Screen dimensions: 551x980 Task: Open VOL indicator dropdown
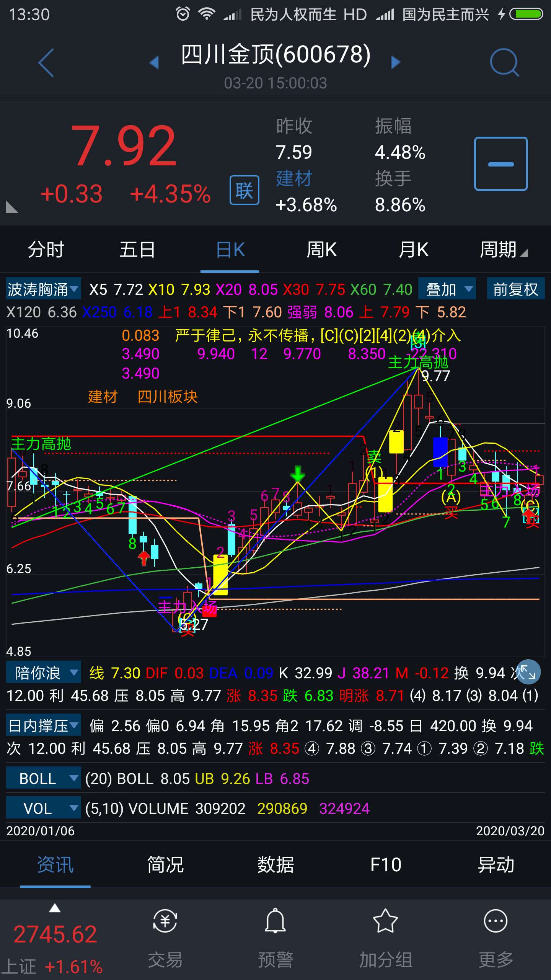point(43,808)
